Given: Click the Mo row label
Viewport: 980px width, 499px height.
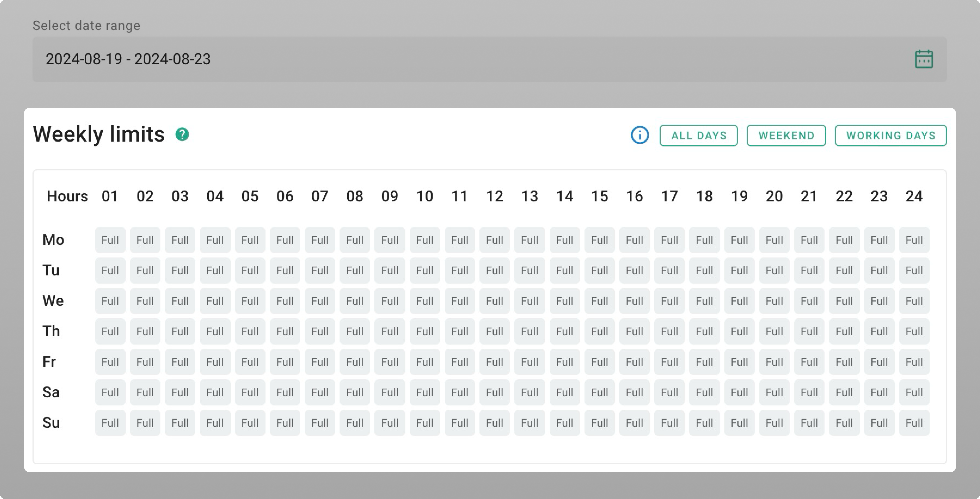Looking at the screenshot, I should coord(53,240).
